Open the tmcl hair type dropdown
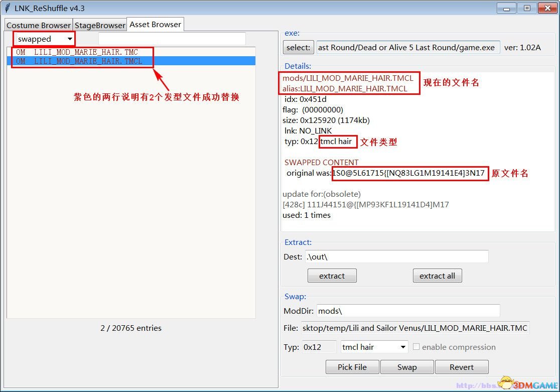Screen dimensions: 560x392 click(x=374, y=347)
